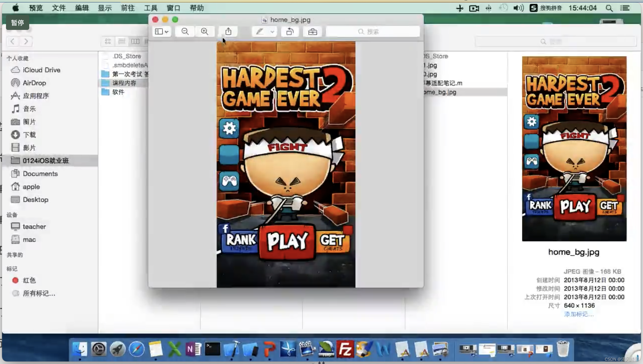Screen dimensions: 643x364
Task: Select 课程内容 folder in Finder column
Action: click(x=124, y=83)
